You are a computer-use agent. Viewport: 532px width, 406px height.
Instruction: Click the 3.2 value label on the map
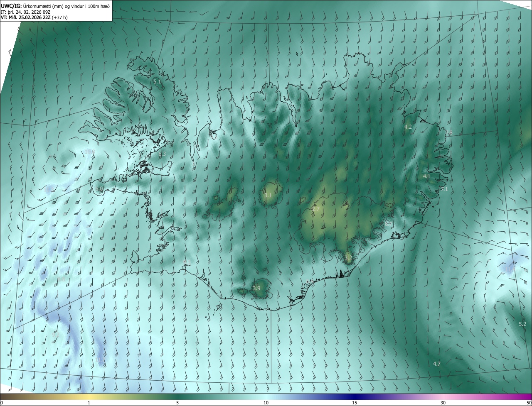click(348, 257)
